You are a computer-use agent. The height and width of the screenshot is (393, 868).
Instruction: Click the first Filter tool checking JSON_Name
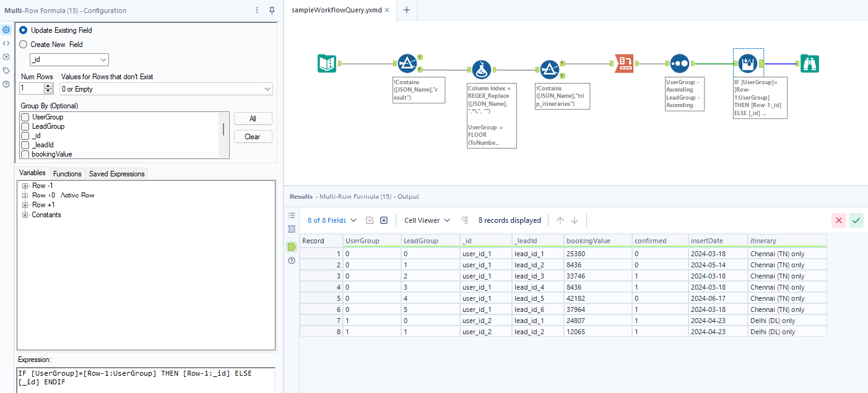point(407,63)
